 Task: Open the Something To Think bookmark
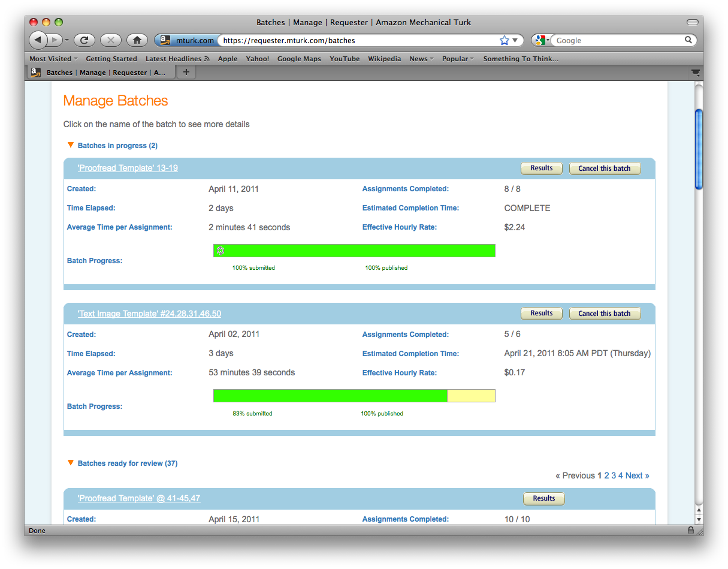pos(521,59)
